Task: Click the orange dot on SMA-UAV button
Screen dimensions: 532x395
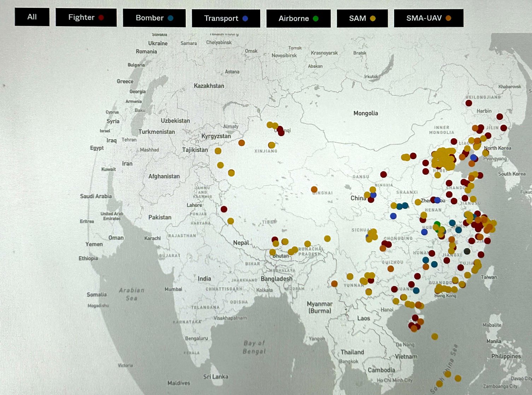Action: 448,18
